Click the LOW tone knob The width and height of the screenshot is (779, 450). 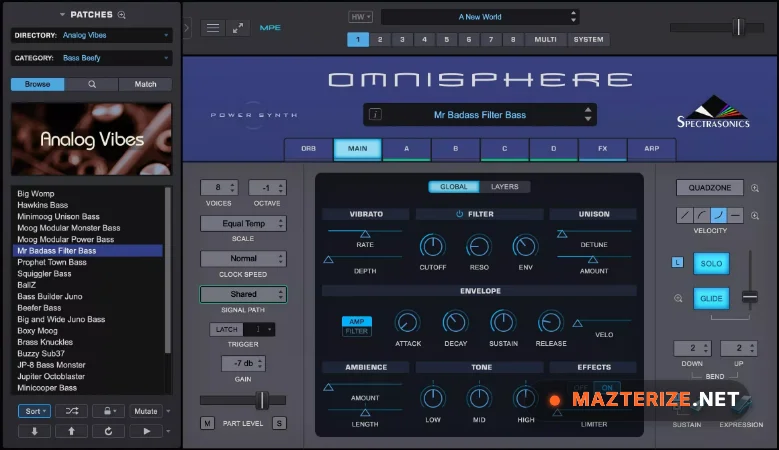pos(432,398)
